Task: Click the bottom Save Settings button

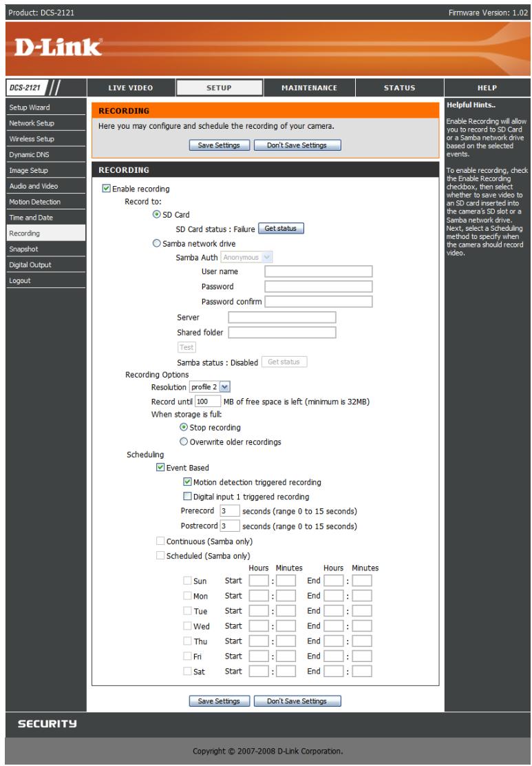Action: (219, 701)
